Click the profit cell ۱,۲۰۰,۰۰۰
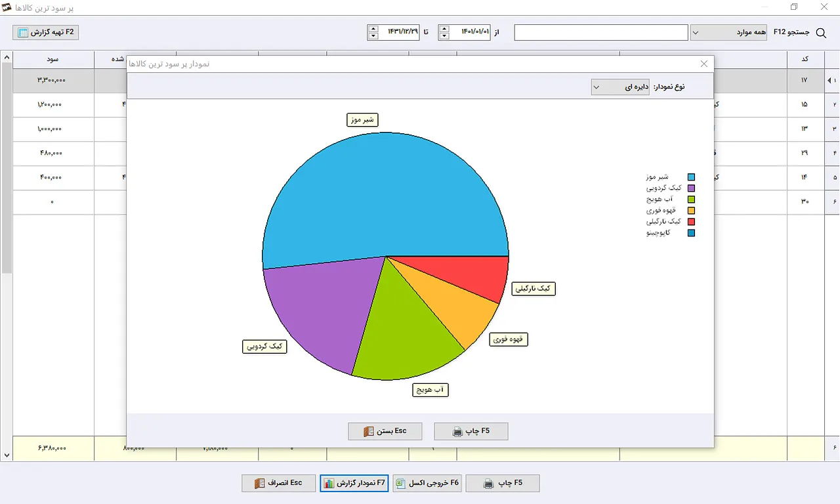 53,104
